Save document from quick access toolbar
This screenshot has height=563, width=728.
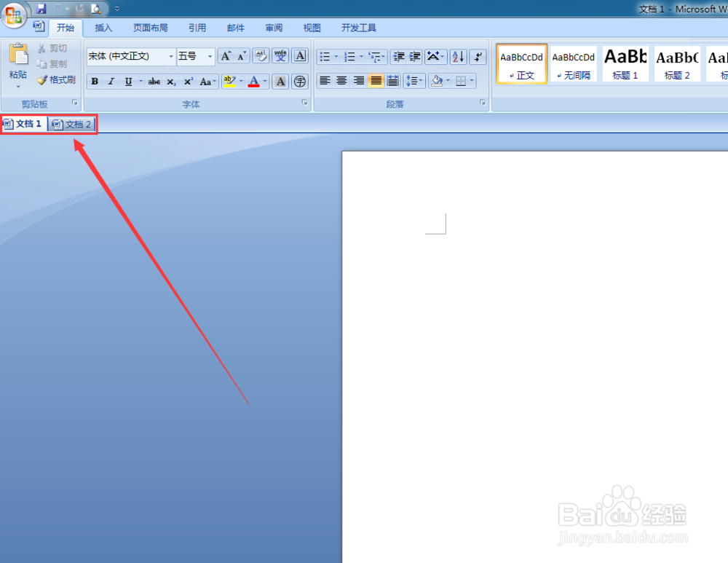click(41, 8)
